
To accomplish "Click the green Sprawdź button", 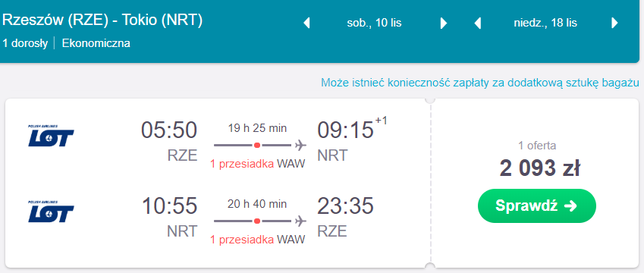I will point(537,206).
